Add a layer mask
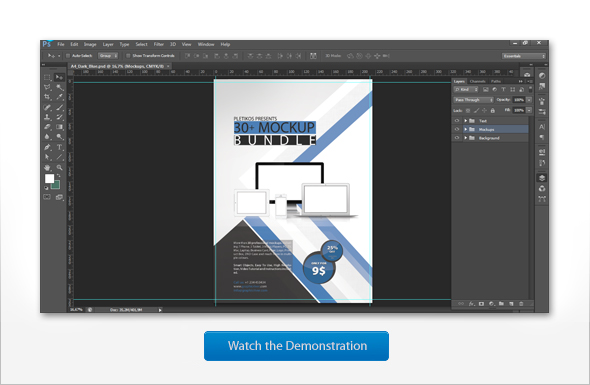This screenshot has width=590, height=385. 481,304
